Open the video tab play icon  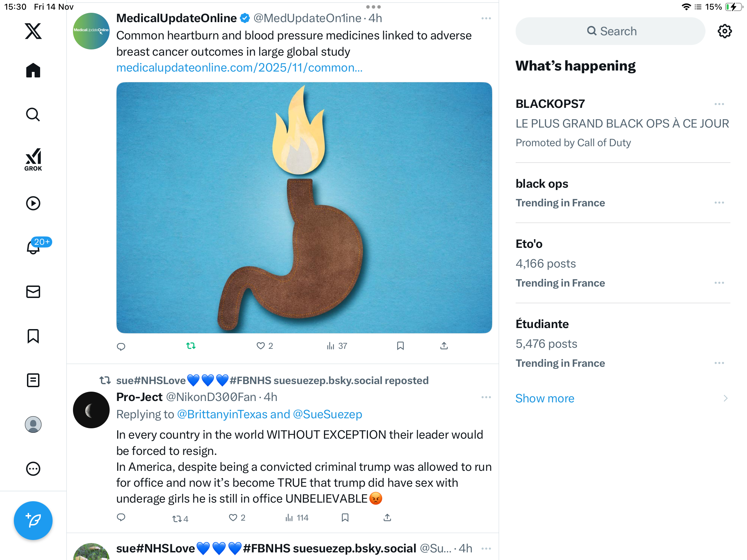click(x=33, y=203)
